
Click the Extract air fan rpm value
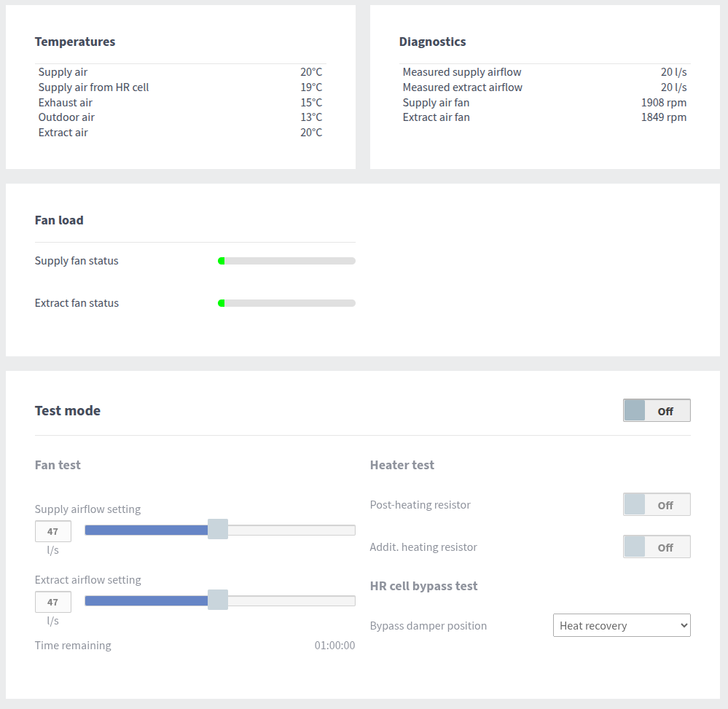coord(663,117)
